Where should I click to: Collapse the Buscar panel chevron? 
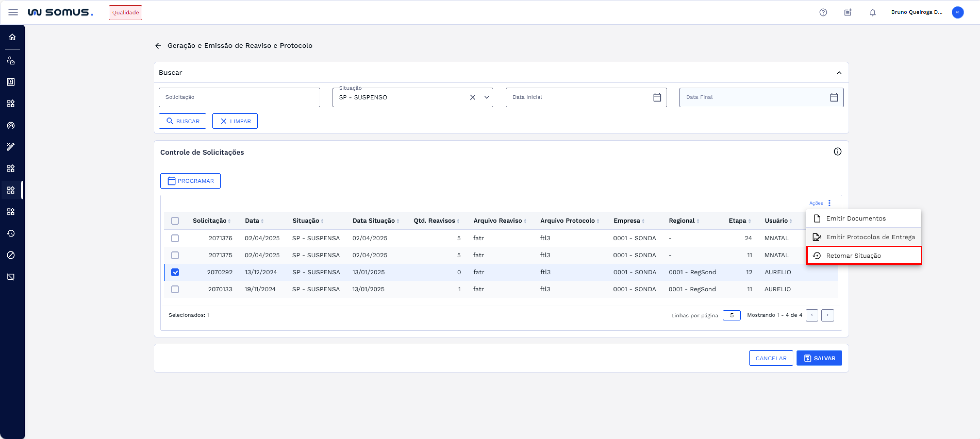839,73
